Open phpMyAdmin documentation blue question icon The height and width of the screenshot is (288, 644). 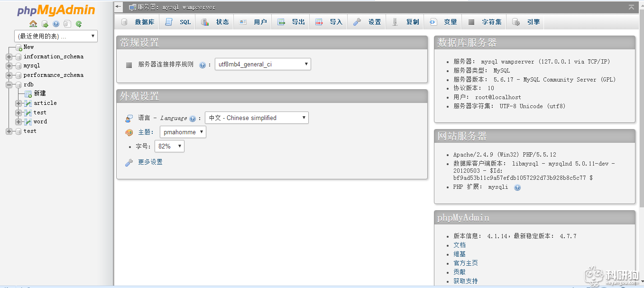tap(56, 24)
